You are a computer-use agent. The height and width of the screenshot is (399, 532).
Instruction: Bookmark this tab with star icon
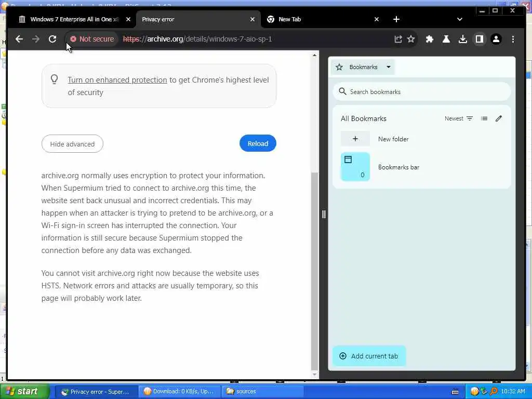click(x=411, y=39)
